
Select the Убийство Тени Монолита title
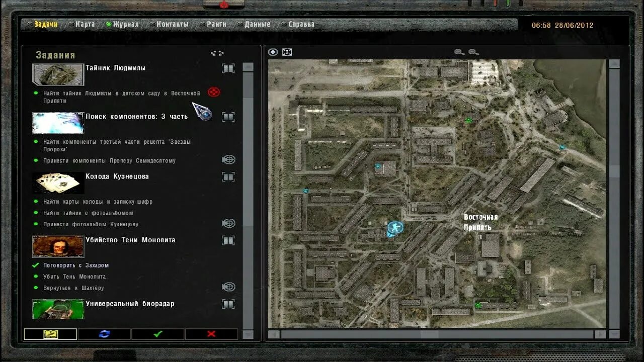point(130,240)
